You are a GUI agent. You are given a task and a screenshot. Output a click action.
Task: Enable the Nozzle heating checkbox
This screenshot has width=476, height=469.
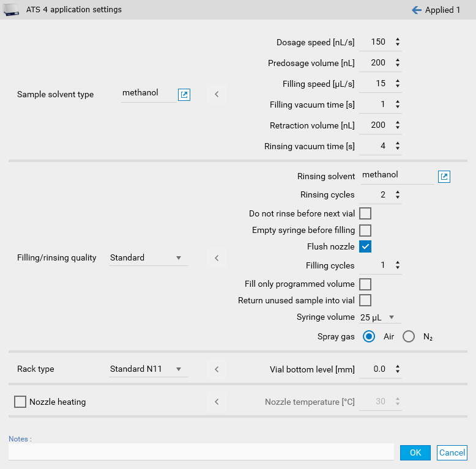(20, 402)
